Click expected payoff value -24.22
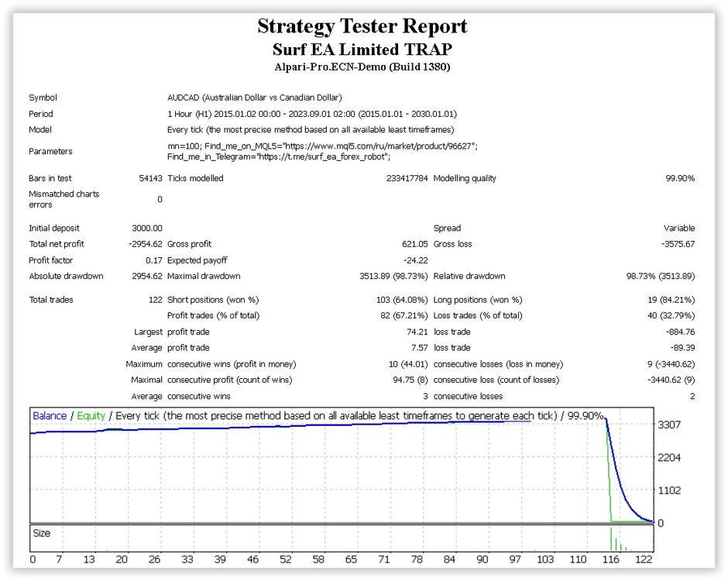 416,260
